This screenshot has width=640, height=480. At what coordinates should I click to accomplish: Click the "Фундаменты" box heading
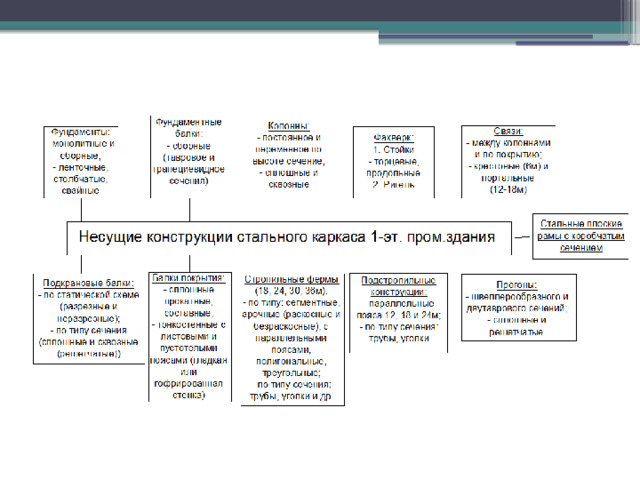[x=82, y=131]
